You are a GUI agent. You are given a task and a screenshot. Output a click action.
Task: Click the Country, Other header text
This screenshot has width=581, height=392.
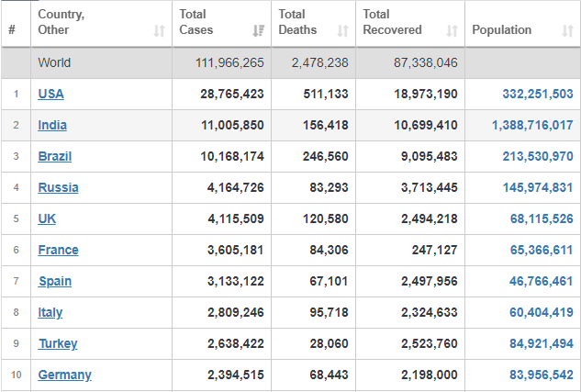tap(61, 22)
